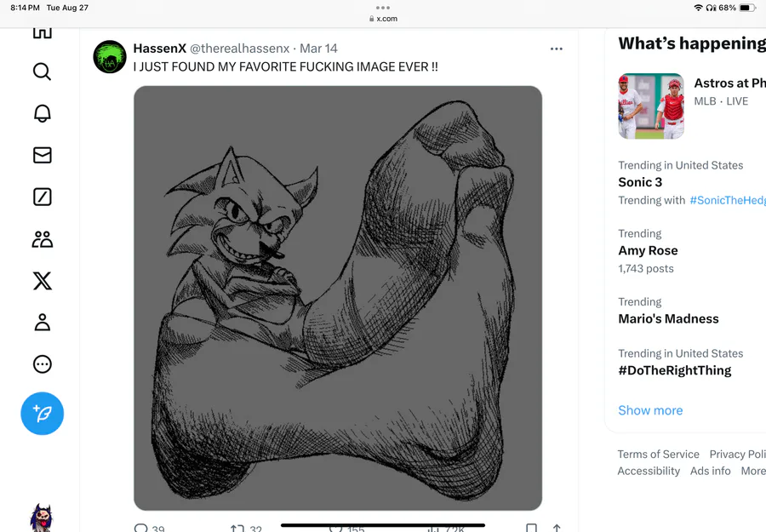Image resolution: width=766 pixels, height=532 pixels.
Task: Open Profile person icon in sidebar
Action: (x=42, y=323)
